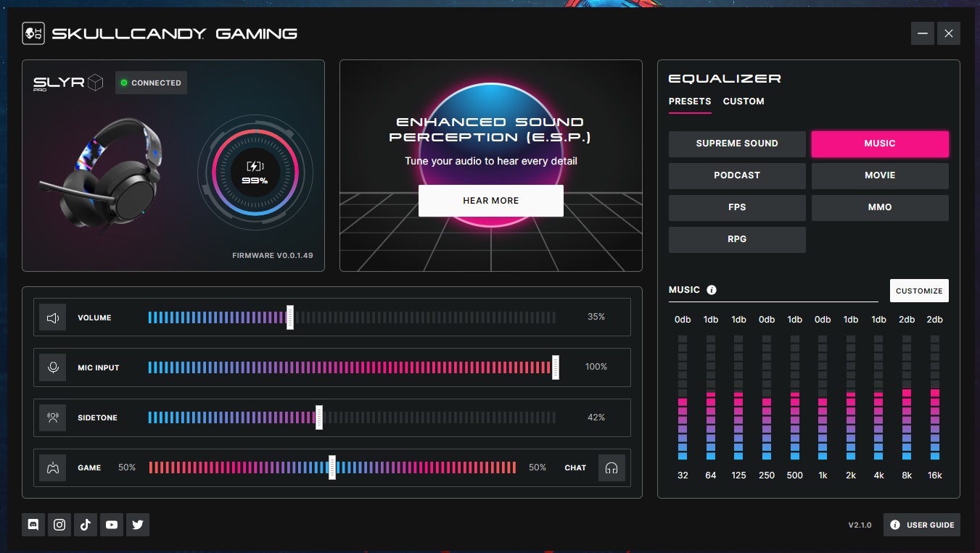This screenshot has width=980, height=553.
Task: Click the Sidetone slider handle
Action: tap(319, 417)
